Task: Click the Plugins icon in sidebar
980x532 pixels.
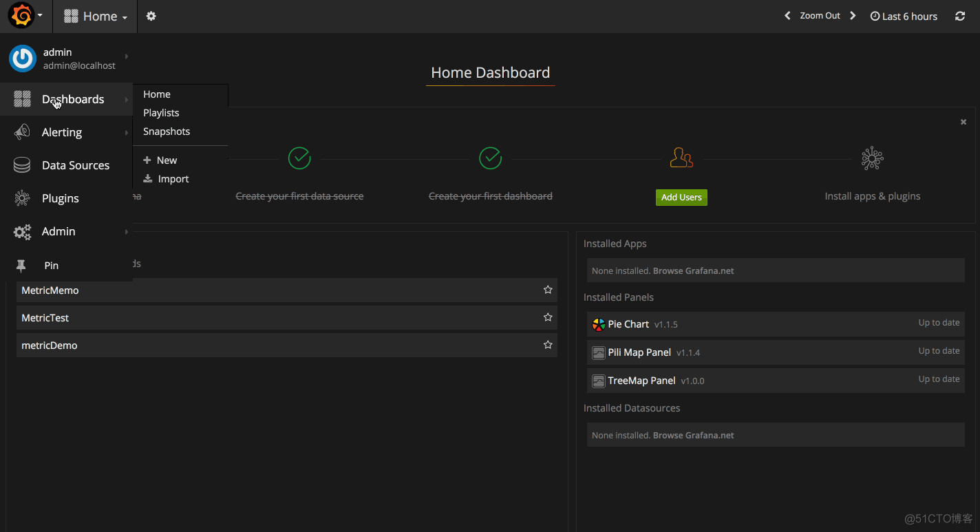Action: coord(23,198)
